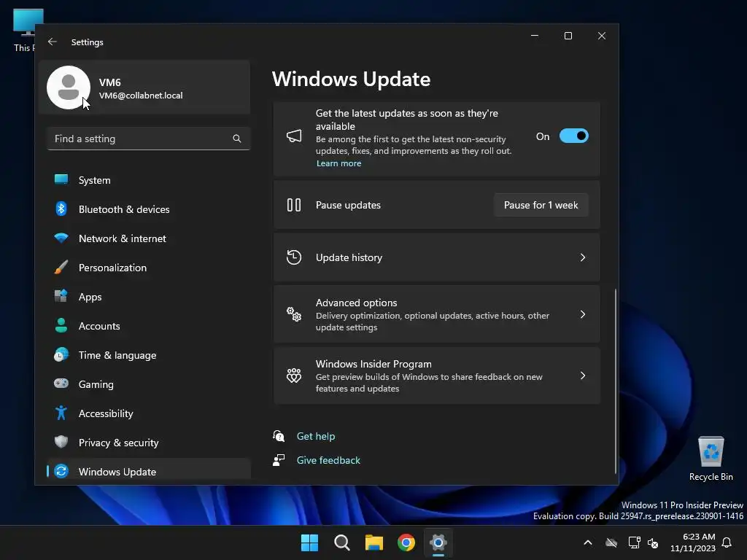Screen dimensions: 747x560
Task: Go back with the Settings back arrow
Action: tap(53, 42)
